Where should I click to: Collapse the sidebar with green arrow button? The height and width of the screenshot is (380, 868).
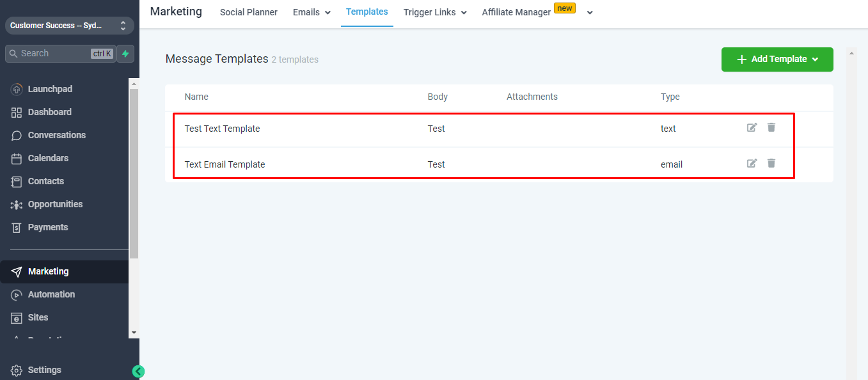[139, 371]
